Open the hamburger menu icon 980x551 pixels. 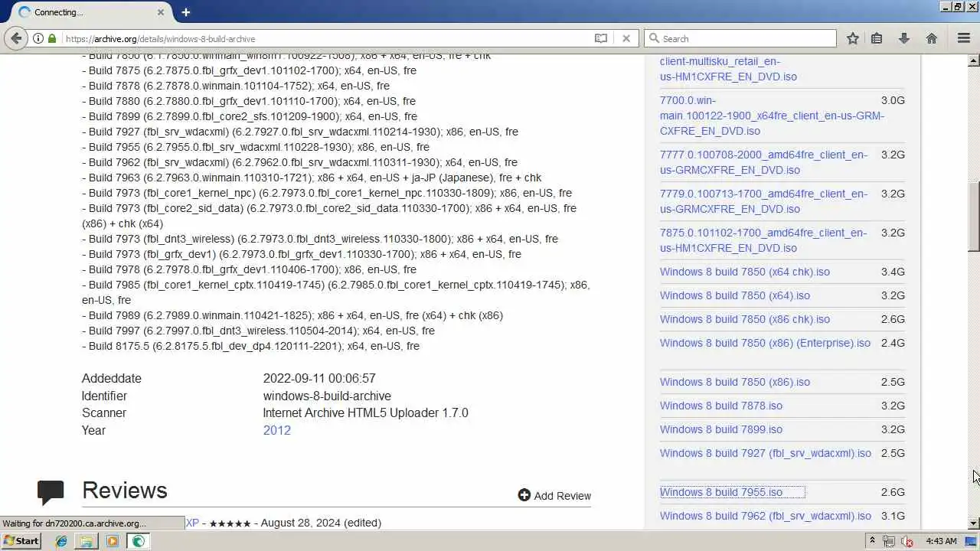click(x=964, y=38)
